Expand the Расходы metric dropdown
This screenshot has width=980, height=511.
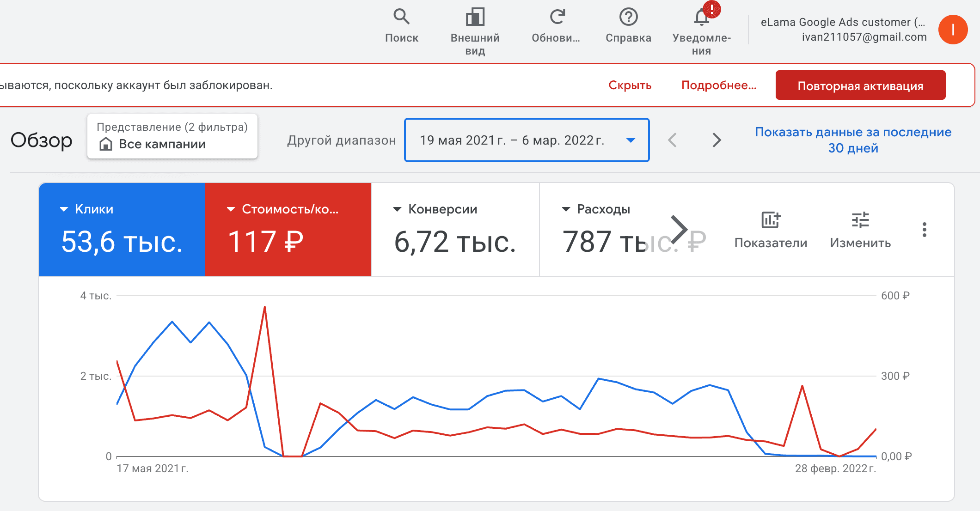point(566,209)
